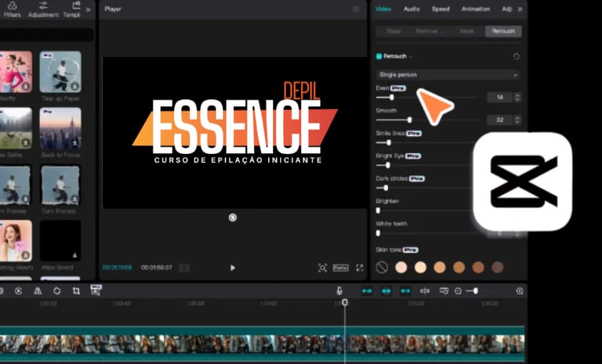Expand hidden media tabs via chevrons beside Templ
Screen dimensions: 602x364
(x=88, y=9)
